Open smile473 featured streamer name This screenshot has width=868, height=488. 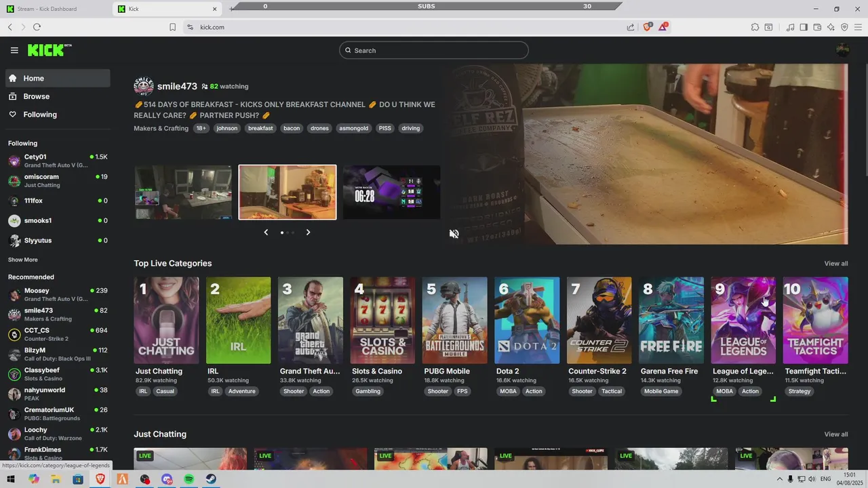[177, 86]
